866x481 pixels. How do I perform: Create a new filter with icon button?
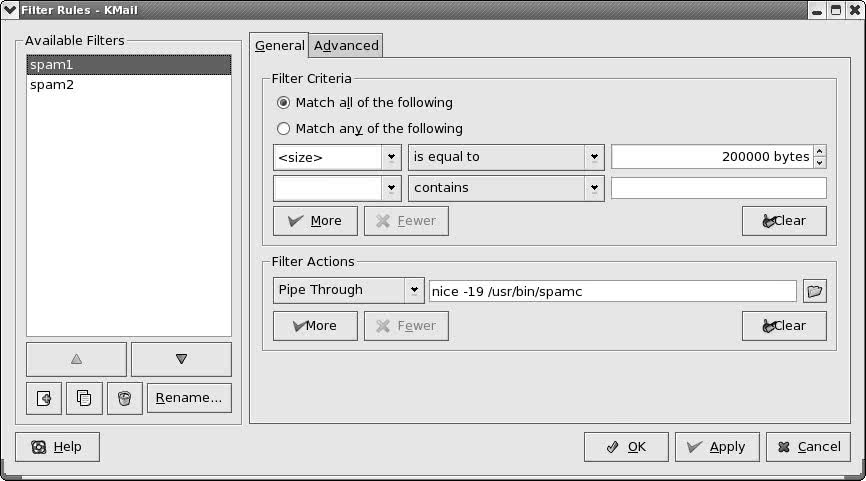coord(44,398)
